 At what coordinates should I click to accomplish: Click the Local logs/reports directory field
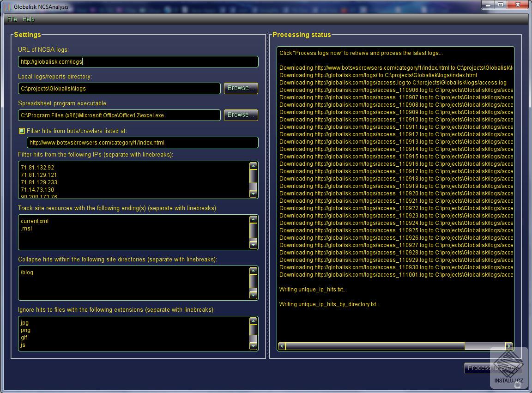click(x=119, y=88)
